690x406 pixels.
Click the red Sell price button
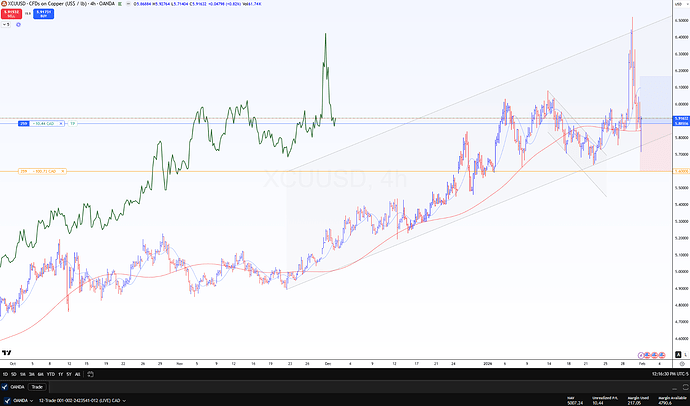pos(11,14)
